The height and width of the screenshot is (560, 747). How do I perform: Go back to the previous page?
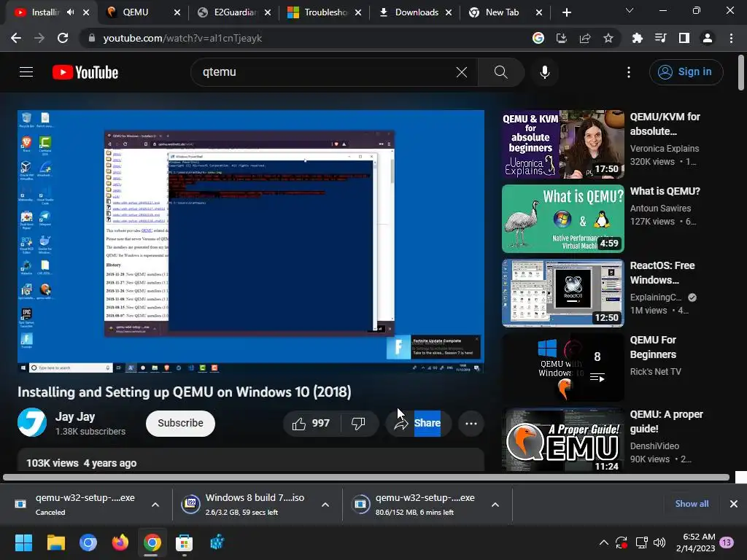click(16, 38)
